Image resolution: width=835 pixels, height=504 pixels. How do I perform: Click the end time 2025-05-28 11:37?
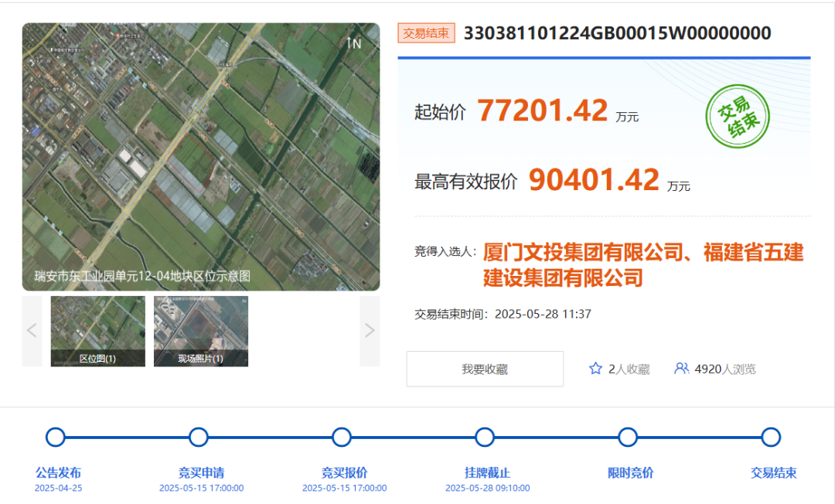click(543, 314)
